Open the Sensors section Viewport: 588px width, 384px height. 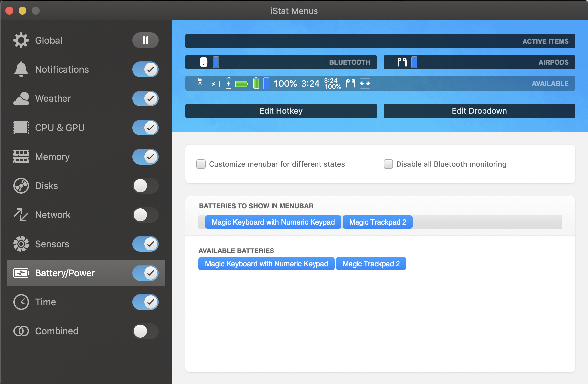pos(52,244)
